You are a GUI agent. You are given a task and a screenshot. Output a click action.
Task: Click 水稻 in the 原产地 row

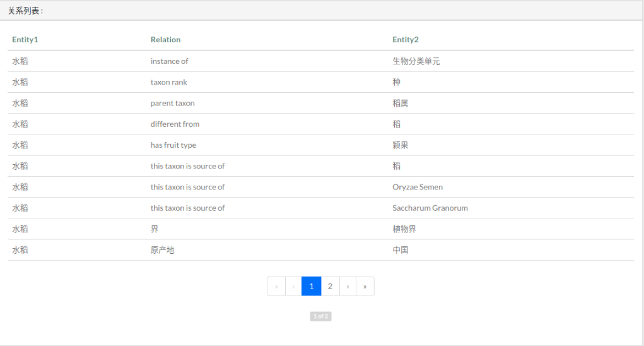(x=20, y=250)
